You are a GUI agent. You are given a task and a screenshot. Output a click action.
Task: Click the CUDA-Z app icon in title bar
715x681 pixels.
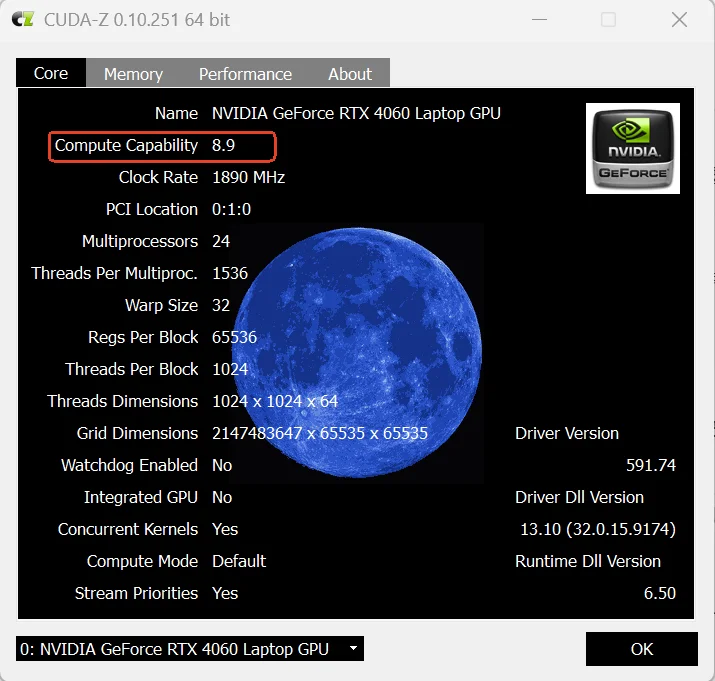tap(24, 19)
